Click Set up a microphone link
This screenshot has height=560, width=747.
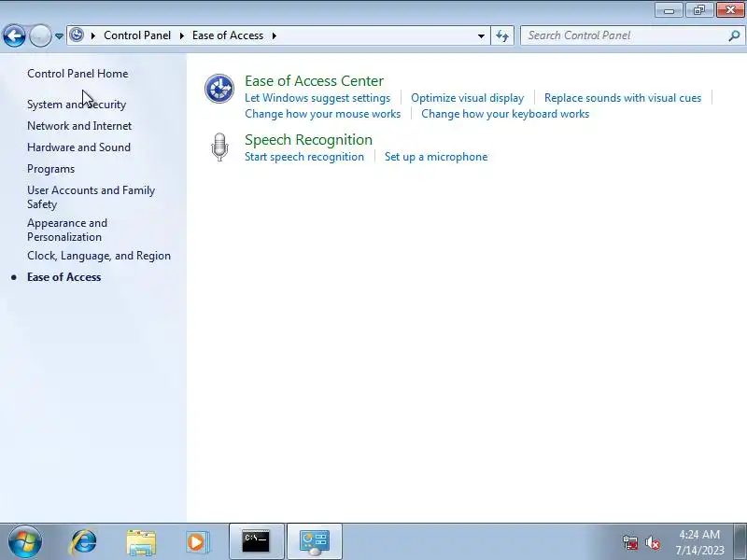point(436,157)
